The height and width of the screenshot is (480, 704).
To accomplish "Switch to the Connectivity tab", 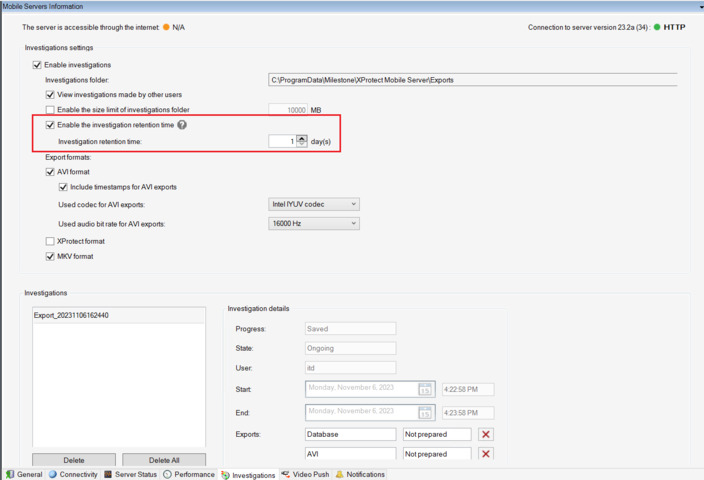I will [x=73, y=474].
